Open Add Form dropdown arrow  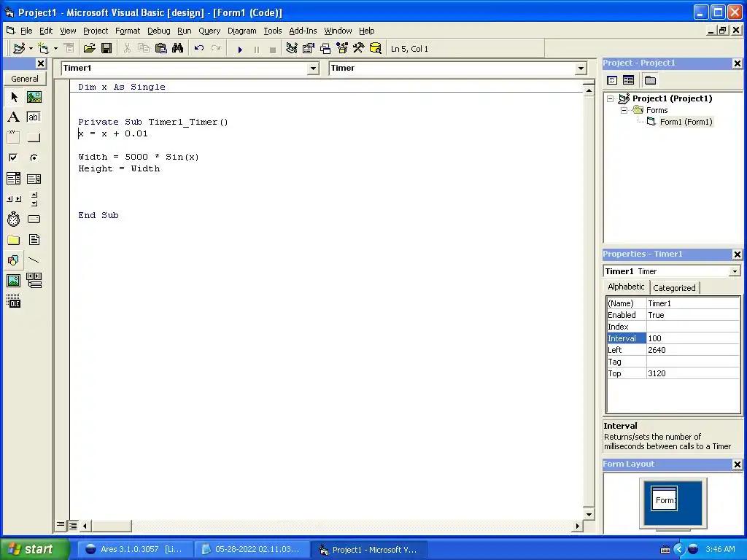[55, 49]
